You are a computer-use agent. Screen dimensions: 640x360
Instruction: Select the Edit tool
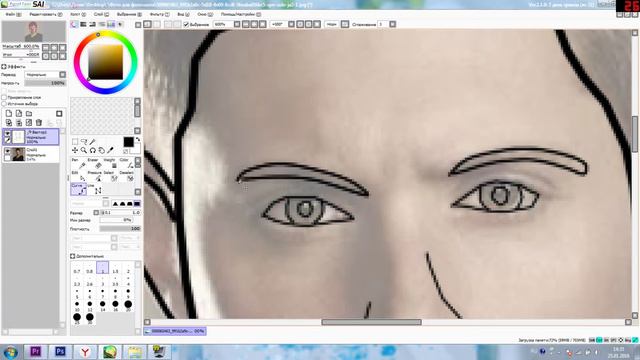(79, 176)
